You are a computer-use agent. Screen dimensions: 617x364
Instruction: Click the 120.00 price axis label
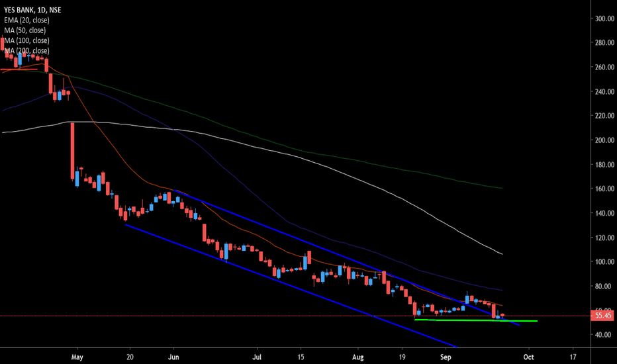[604, 238]
